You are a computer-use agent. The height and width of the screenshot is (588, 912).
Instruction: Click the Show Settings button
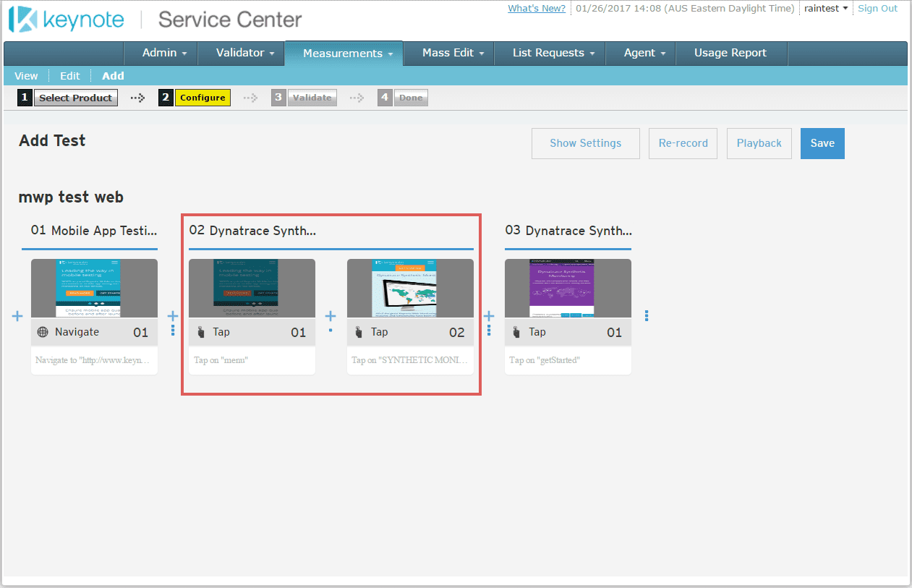pyautogui.click(x=586, y=143)
